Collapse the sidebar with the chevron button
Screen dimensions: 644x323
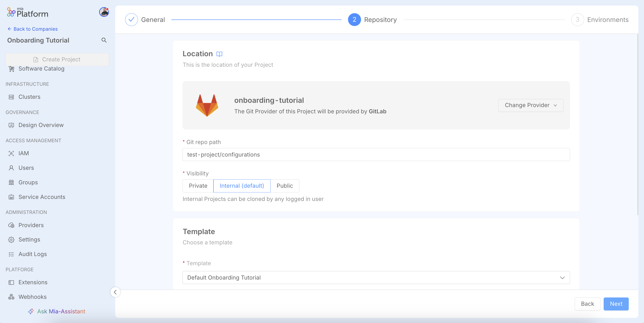pos(115,292)
